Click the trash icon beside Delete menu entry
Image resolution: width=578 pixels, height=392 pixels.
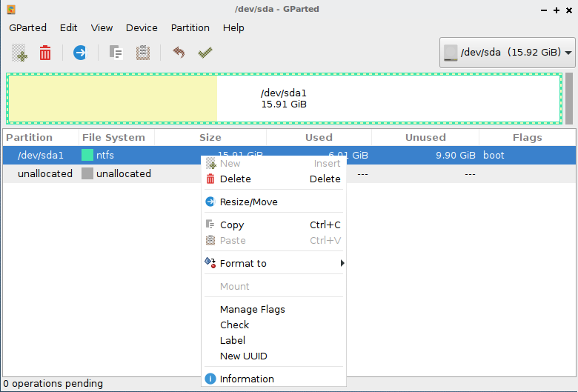[210, 179]
